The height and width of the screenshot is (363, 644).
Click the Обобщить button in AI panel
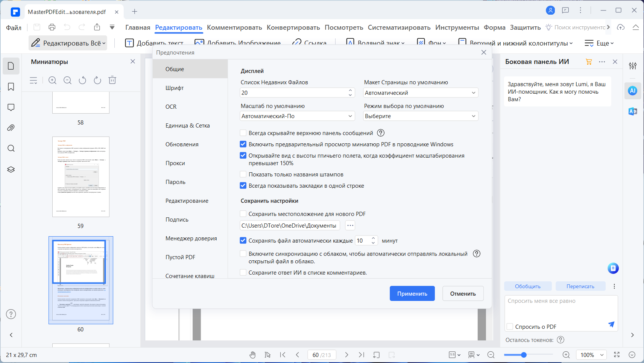coord(528,286)
